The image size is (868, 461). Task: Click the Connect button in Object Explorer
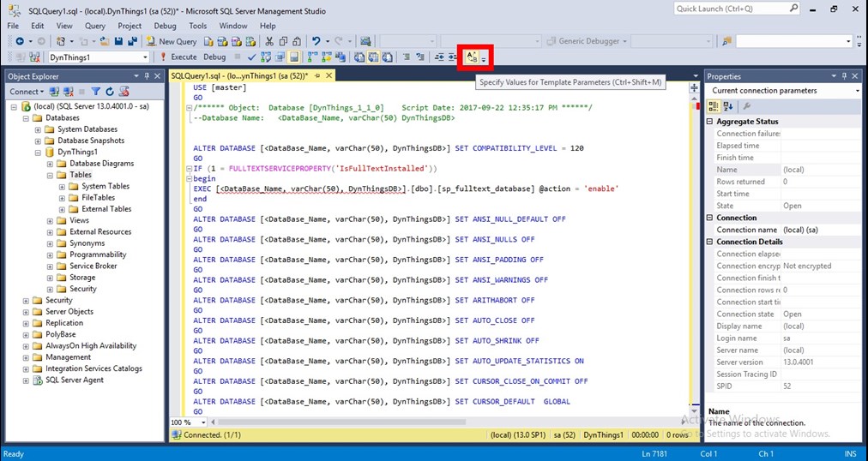tap(26, 92)
